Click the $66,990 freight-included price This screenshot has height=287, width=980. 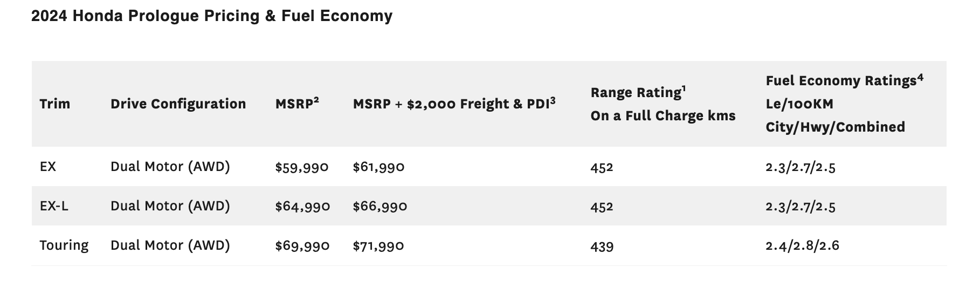point(379,207)
